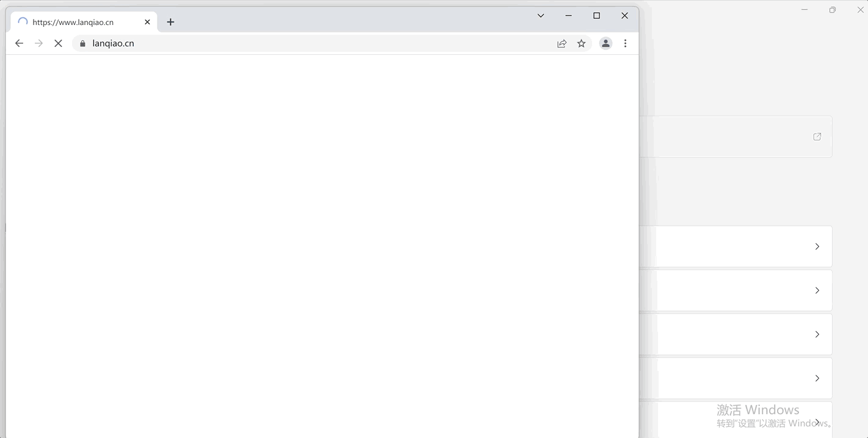The width and height of the screenshot is (868, 438).
Task: Open a new tab with the plus button
Action: [x=170, y=22]
